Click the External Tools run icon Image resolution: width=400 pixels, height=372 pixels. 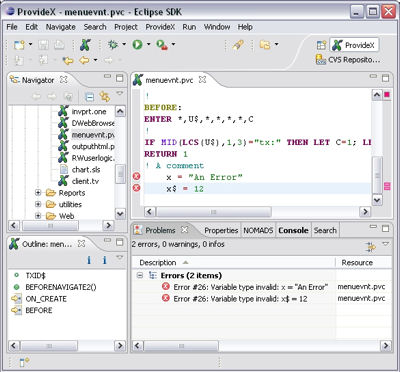(162, 45)
